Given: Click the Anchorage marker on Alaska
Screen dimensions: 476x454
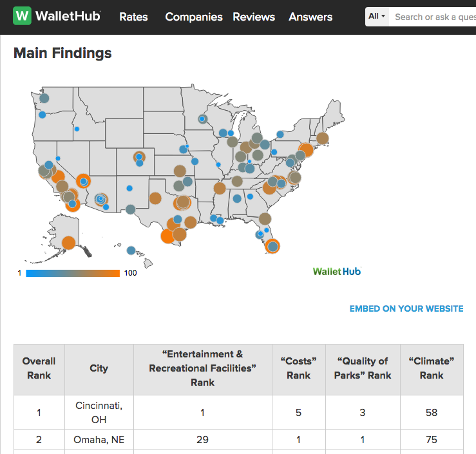Looking at the screenshot, I should click(x=69, y=243).
